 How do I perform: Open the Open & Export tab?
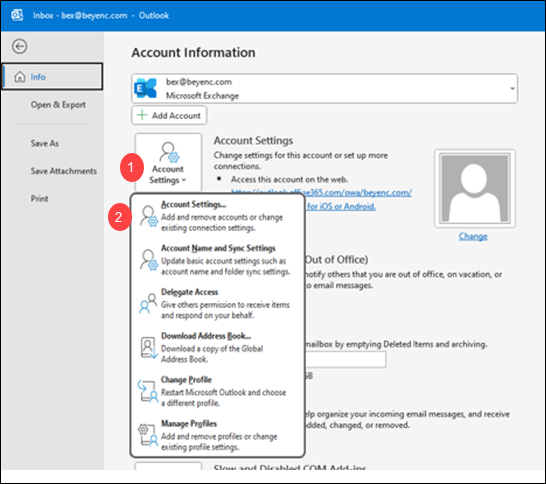58,104
